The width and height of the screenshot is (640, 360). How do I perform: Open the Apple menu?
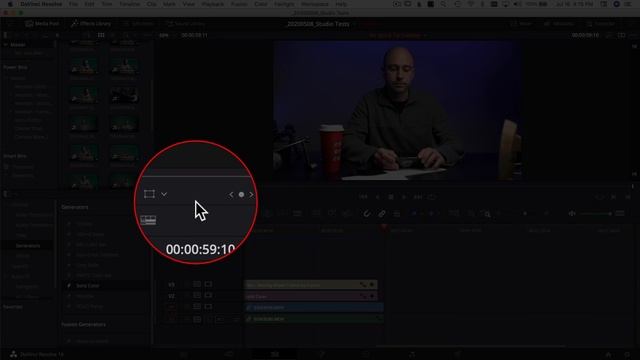point(10,4)
